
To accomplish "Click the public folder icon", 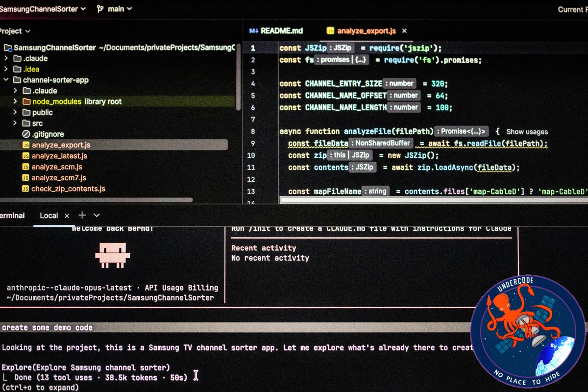I will tap(26, 112).
